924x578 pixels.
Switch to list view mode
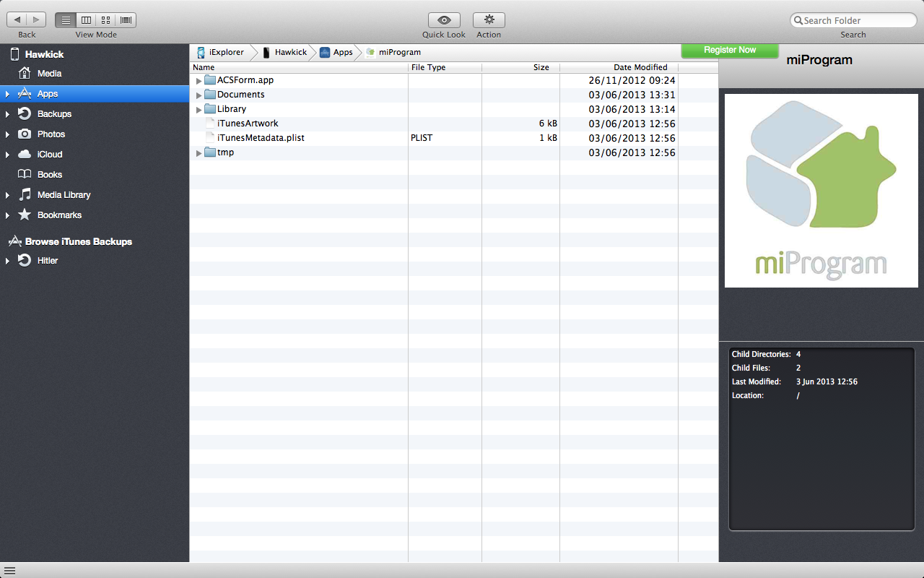[66, 20]
